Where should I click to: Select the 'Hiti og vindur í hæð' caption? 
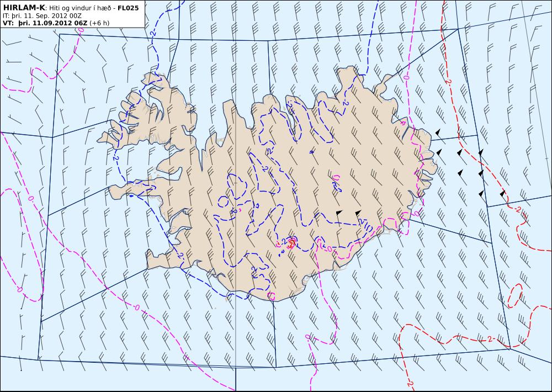[80, 8]
